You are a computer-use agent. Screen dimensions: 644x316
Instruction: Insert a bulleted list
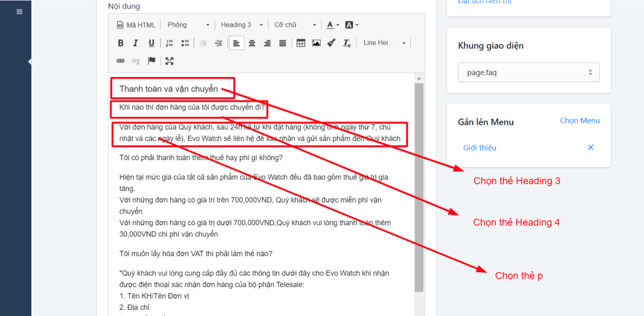point(185,43)
